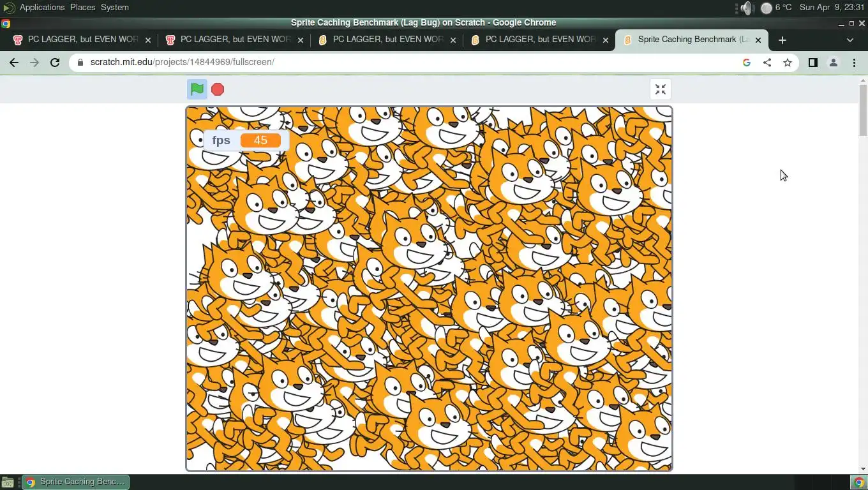Image resolution: width=868 pixels, height=490 pixels.
Task: Open the Chrome profile menu
Action: pos(833,63)
